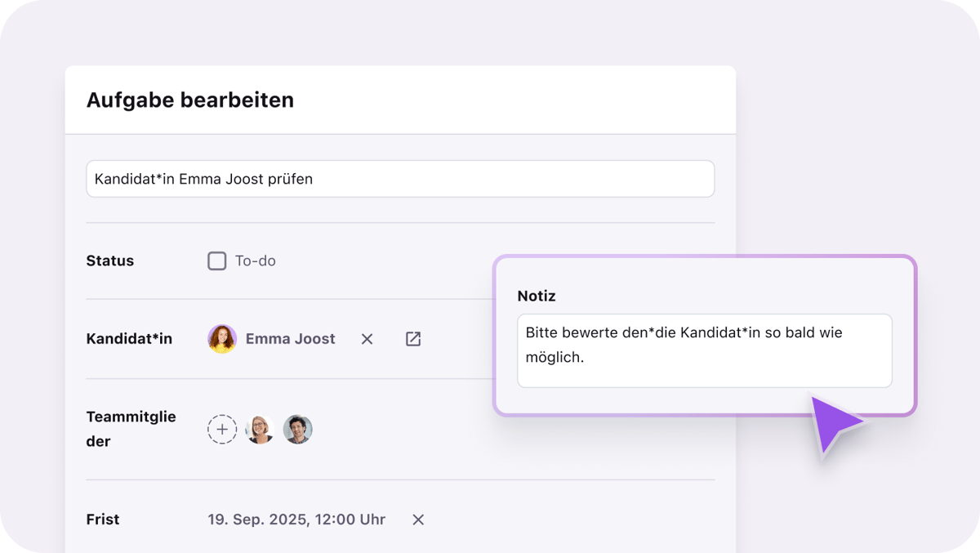Click the Frist field label
This screenshot has height=553, width=980.
[103, 520]
